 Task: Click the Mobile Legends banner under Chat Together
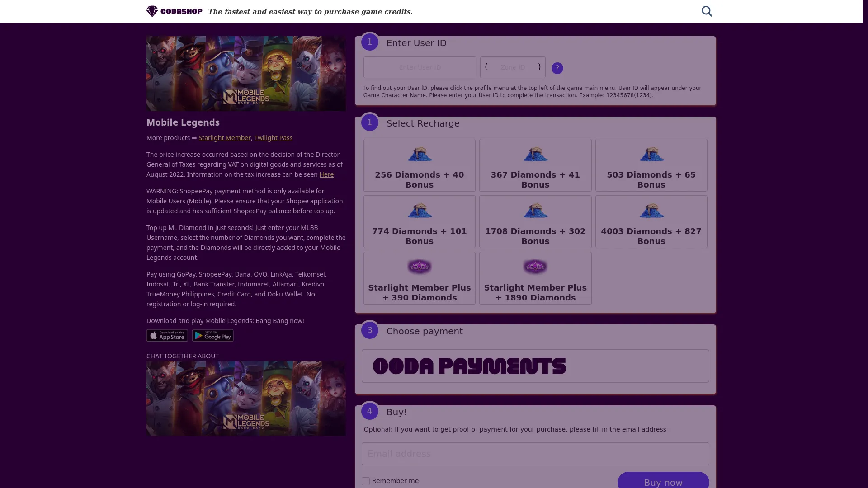246,399
